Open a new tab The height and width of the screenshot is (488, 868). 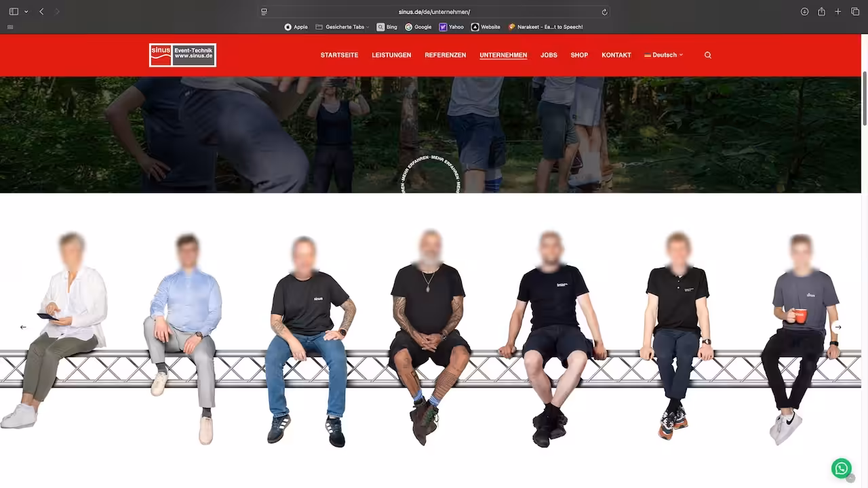[838, 12]
